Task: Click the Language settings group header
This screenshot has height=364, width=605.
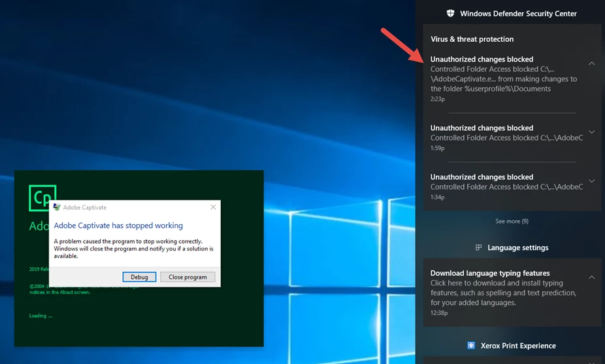Action: [518, 248]
